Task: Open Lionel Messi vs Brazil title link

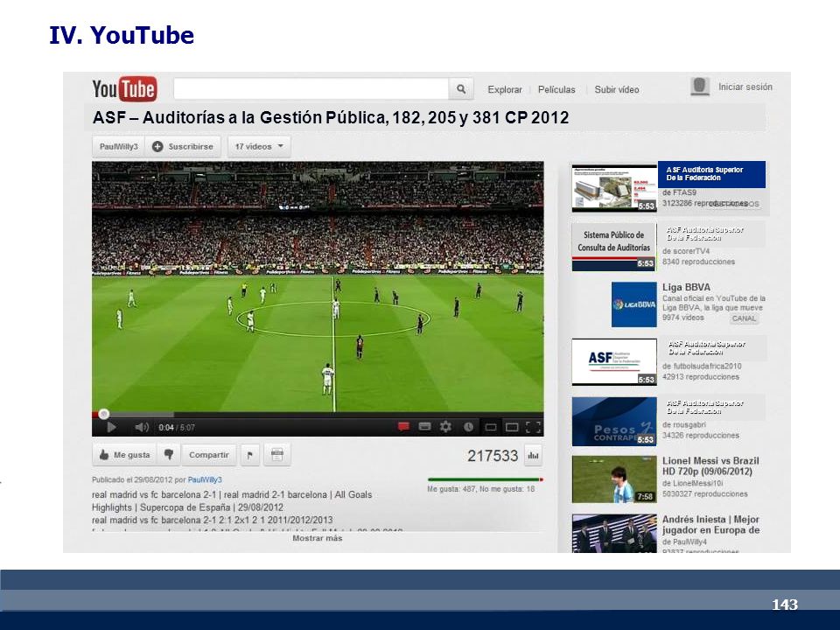Action: pos(710,466)
